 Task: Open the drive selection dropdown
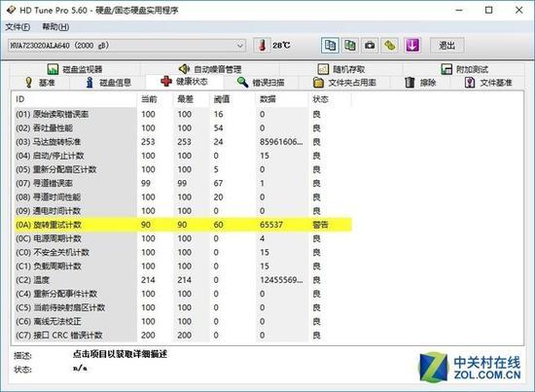(x=126, y=46)
